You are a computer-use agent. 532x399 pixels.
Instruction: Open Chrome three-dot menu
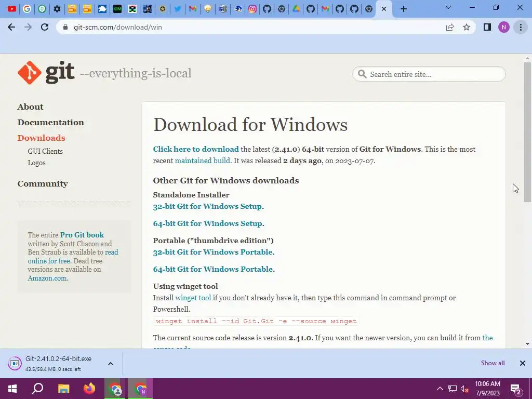tap(521, 27)
